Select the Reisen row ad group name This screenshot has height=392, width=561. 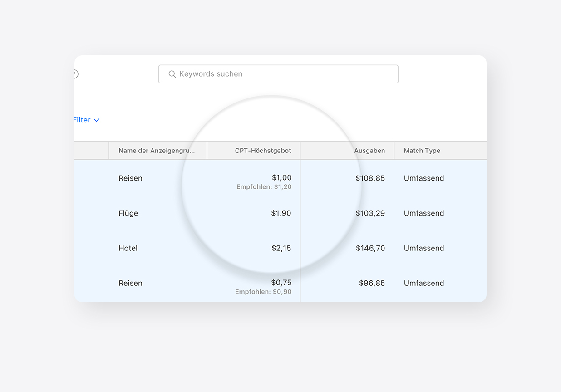pos(130,178)
